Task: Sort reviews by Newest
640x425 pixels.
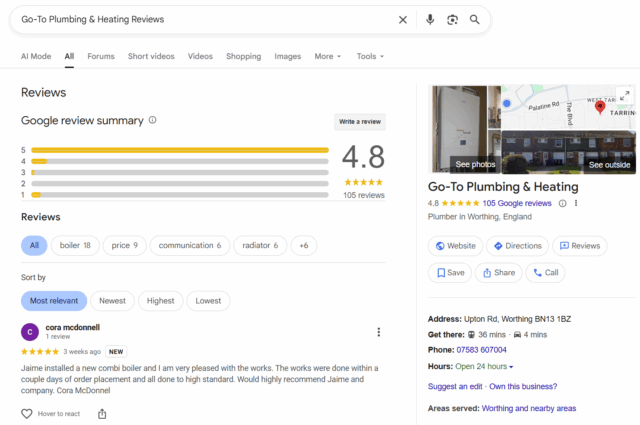Action: (x=112, y=301)
